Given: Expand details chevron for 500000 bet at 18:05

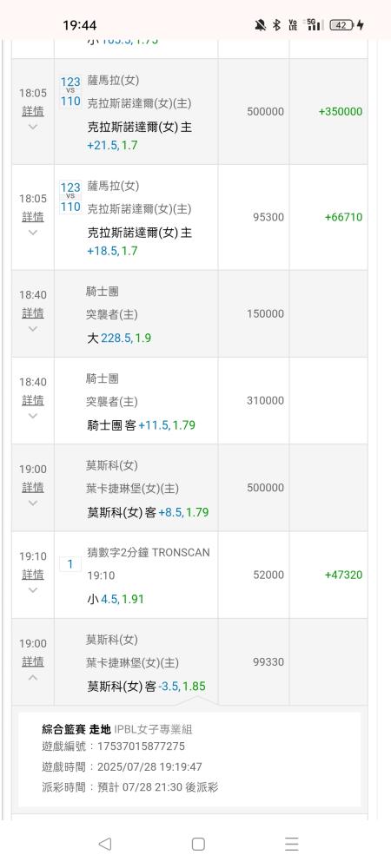Looking at the screenshot, I should tap(33, 127).
